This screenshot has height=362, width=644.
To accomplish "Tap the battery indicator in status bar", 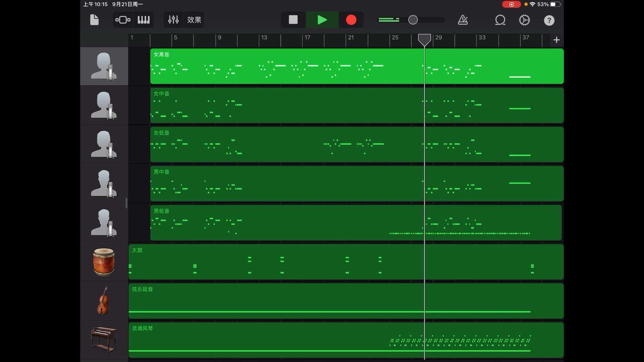I will [x=555, y=4].
